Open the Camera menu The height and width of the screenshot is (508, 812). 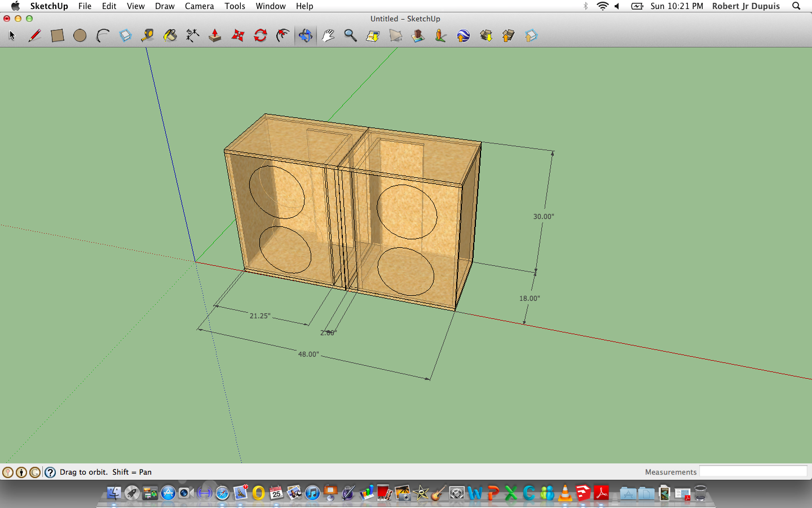(199, 6)
